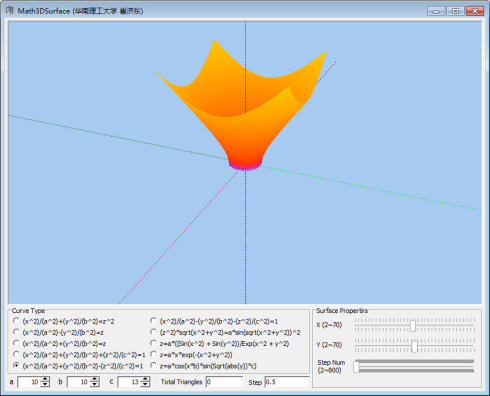Click the Math3DSurface app icon in title bar
The height and width of the screenshot is (396, 490).
(x=9, y=11)
